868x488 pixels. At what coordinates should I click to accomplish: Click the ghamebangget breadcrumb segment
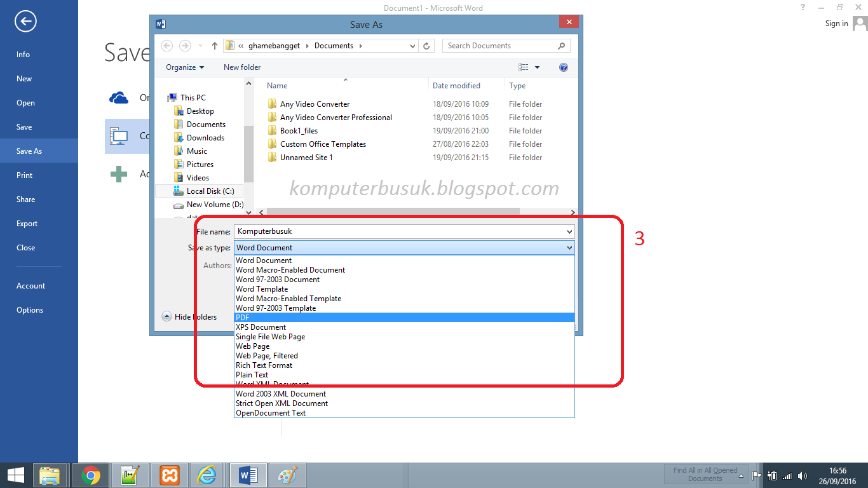274,46
